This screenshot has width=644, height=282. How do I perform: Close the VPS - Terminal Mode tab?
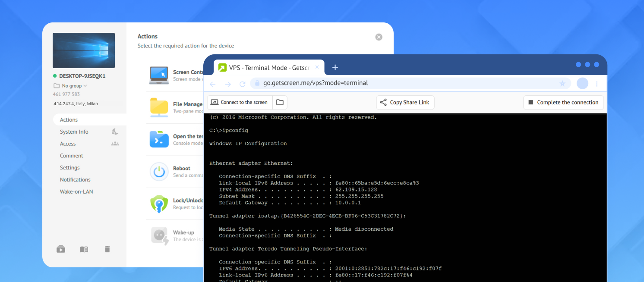pos(317,67)
